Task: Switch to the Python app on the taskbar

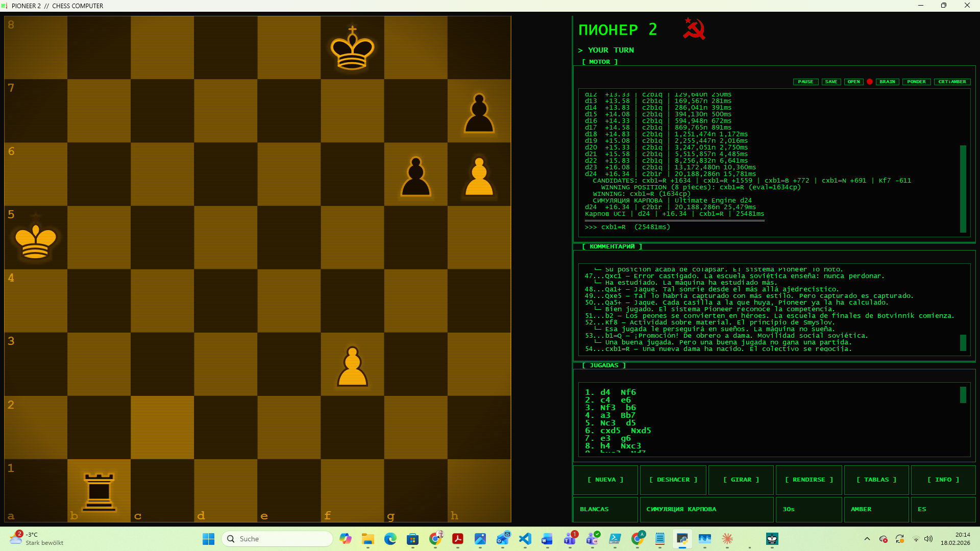Action: click(682, 539)
